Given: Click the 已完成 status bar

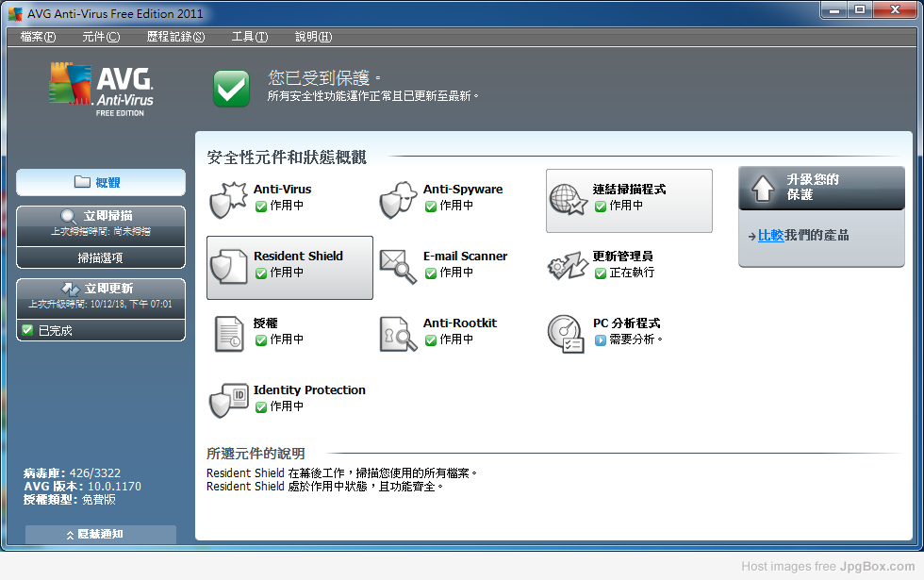Looking at the screenshot, I should point(101,330).
